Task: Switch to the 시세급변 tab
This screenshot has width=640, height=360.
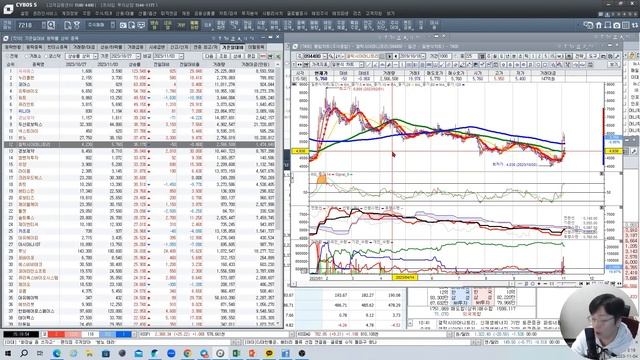Action: point(156,47)
